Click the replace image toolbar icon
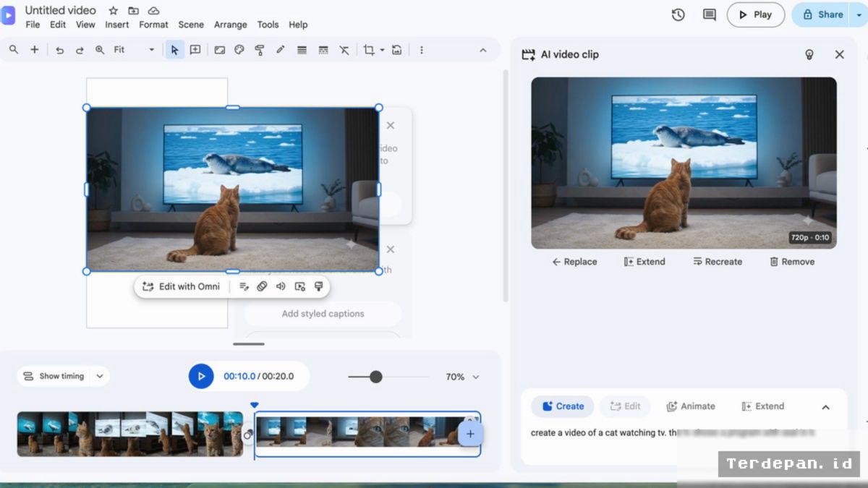Image resolution: width=868 pixels, height=488 pixels. pyautogui.click(x=396, y=50)
